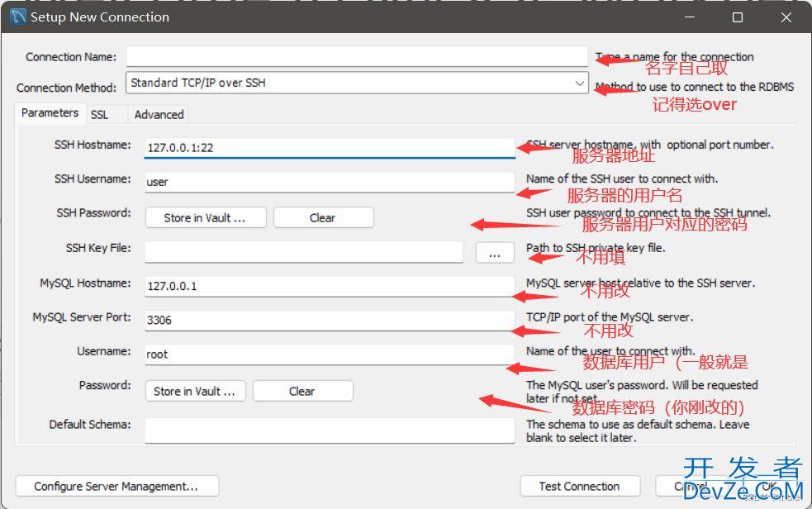Click the MySQL Username field containing root
This screenshot has height=509, width=812.
330,354
